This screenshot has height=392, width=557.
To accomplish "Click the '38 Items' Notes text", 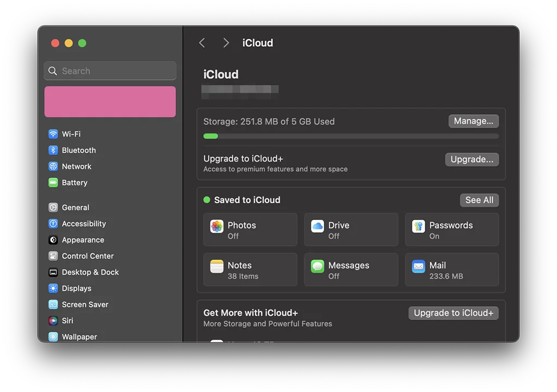I will (243, 276).
